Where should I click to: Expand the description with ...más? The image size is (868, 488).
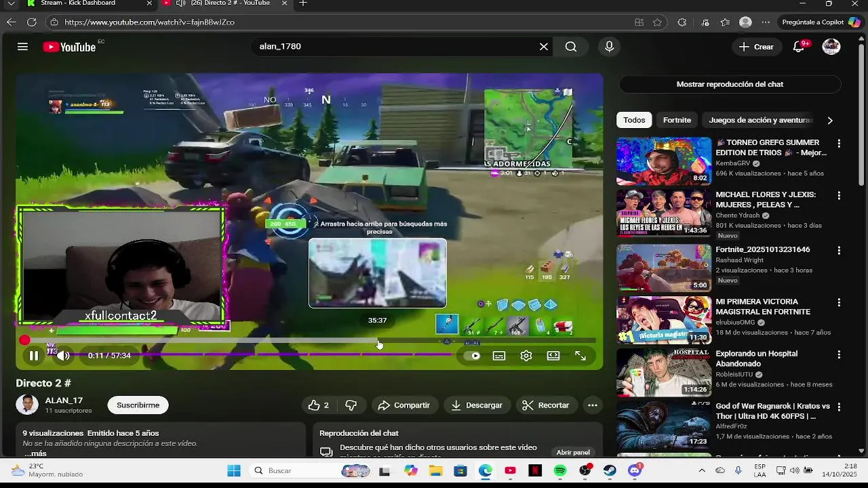click(35, 453)
